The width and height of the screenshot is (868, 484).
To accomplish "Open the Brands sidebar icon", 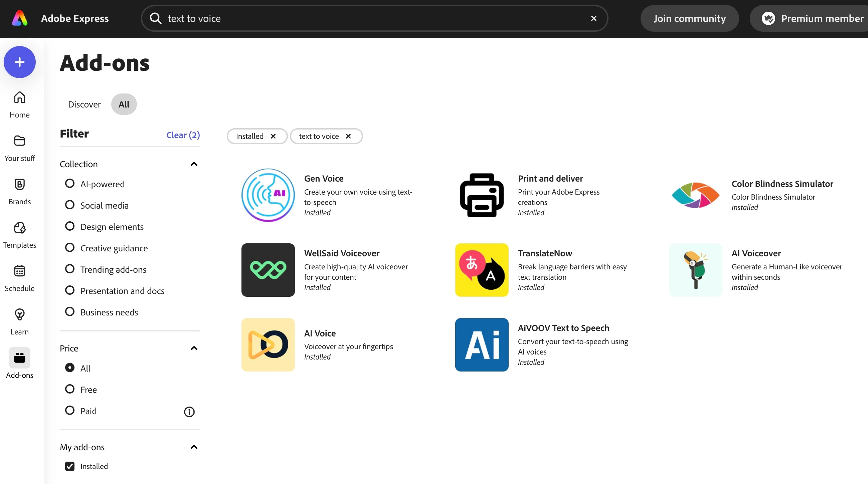I will 20,184.
